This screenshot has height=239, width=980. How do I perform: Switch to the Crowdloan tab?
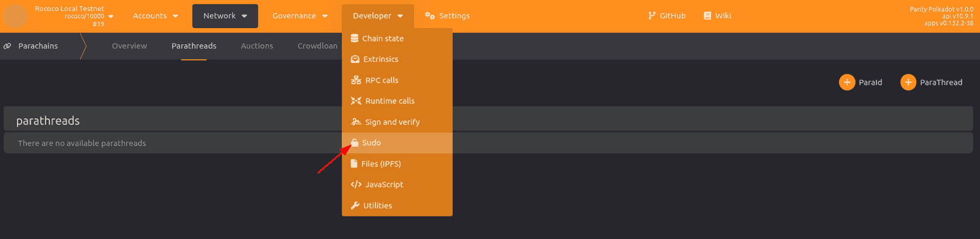[317, 46]
